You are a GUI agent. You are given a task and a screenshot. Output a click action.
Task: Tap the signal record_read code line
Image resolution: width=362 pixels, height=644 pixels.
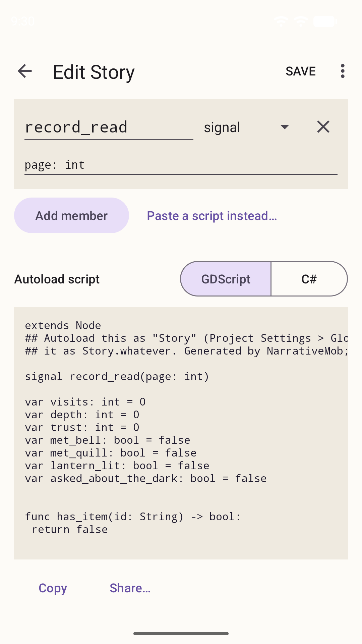[x=117, y=377]
